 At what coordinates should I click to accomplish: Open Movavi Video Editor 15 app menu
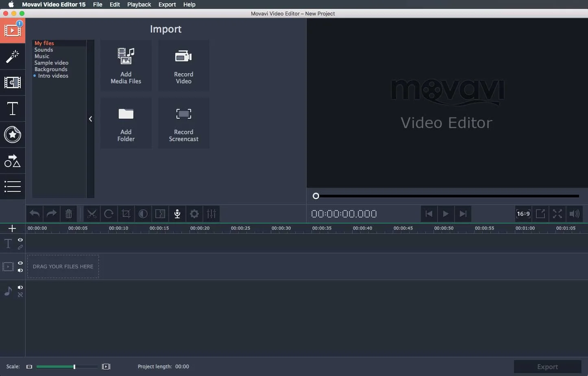(x=54, y=4)
